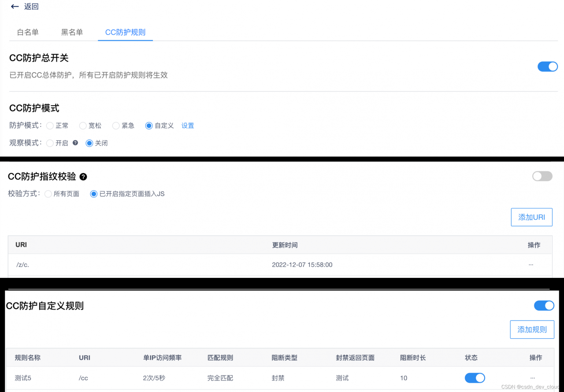Select the 正常 protection mode radio button
The image size is (564, 392).
50,126
